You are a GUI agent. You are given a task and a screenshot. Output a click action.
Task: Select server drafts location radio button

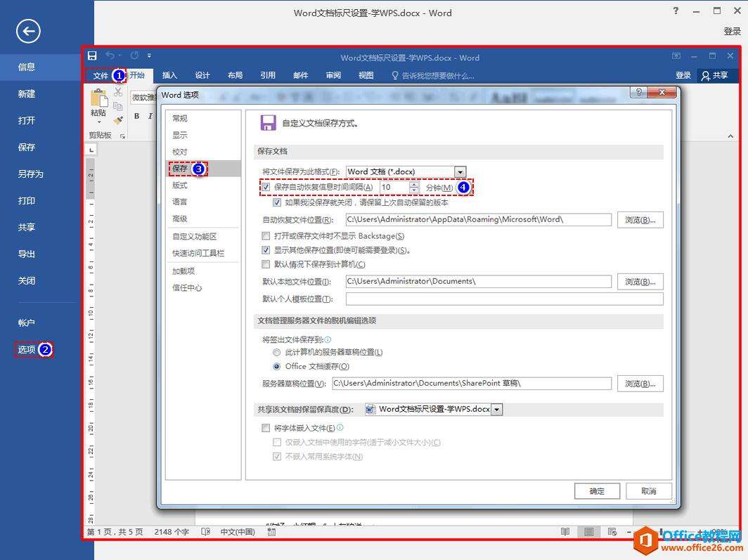[277, 352]
